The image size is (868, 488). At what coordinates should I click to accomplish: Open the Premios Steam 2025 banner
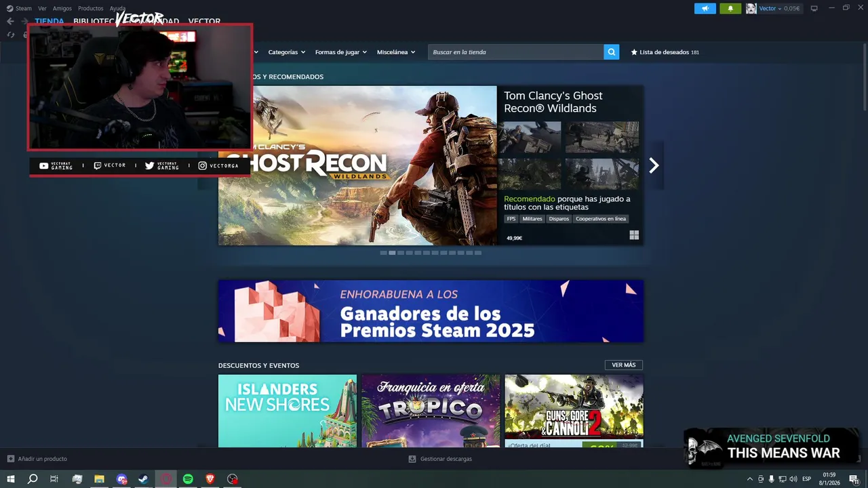[x=431, y=311]
